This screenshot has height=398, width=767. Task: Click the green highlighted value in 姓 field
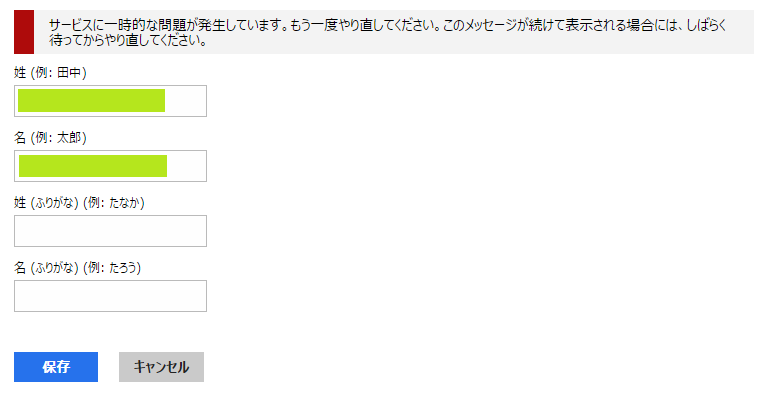point(91,101)
